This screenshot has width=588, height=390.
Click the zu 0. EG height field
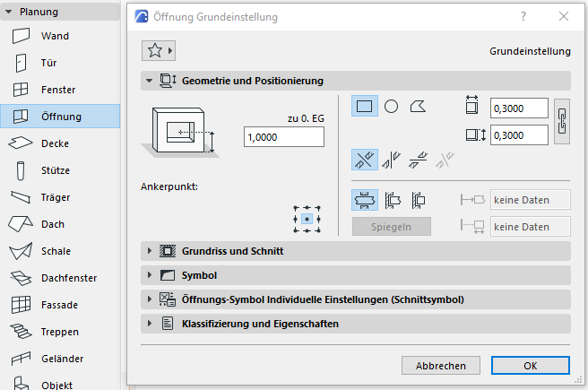click(x=283, y=136)
